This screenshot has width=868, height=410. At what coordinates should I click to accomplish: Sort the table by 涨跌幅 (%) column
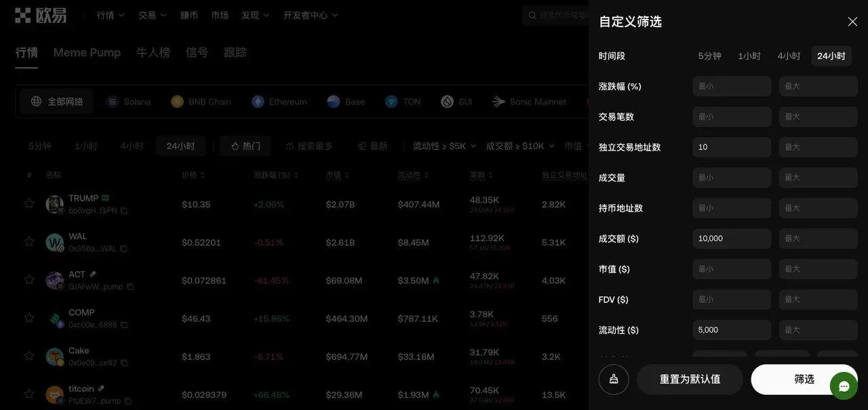point(276,175)
